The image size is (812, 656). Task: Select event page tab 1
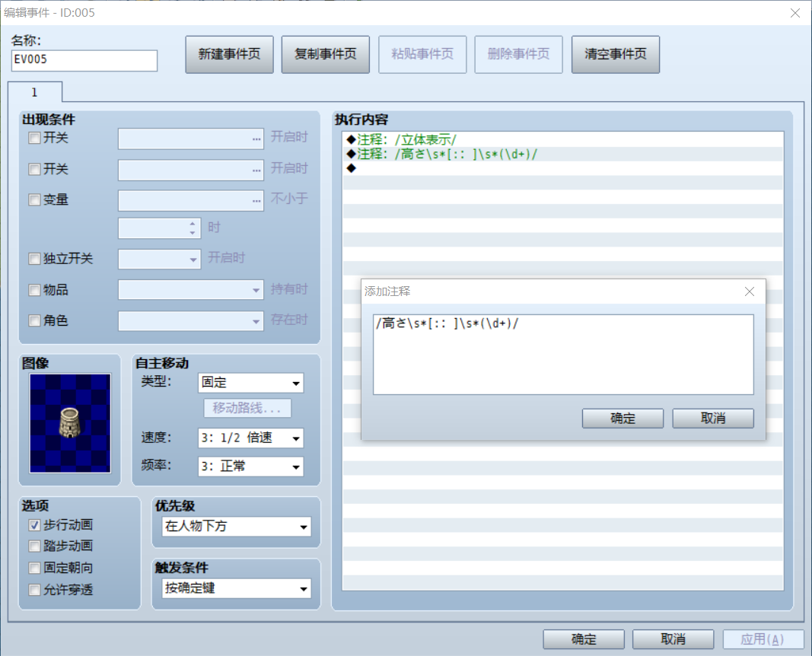pyautogui.click(x=35, y=92)
